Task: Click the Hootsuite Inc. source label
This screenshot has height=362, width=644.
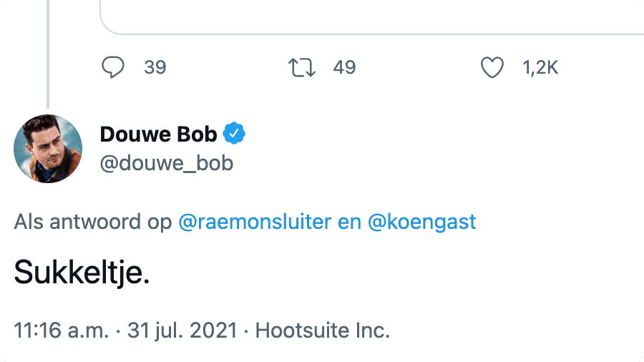Action: pyautogui.click(x=323, y=331)
